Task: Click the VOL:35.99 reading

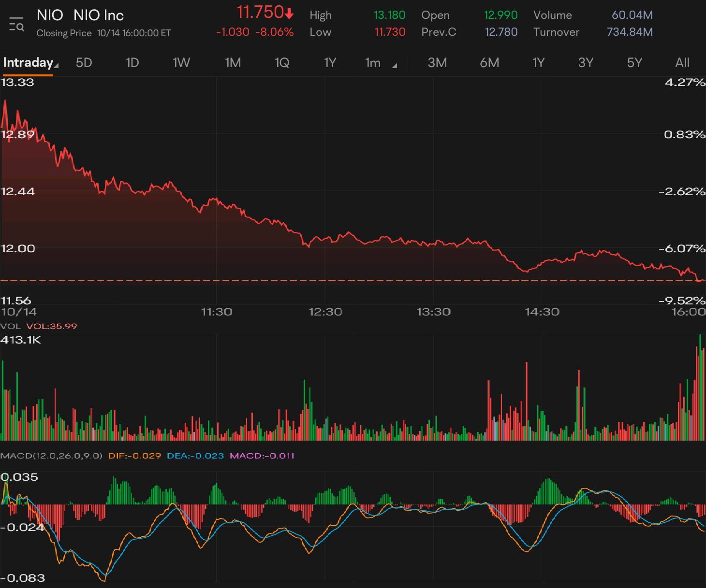Action: tap(52, 326)
